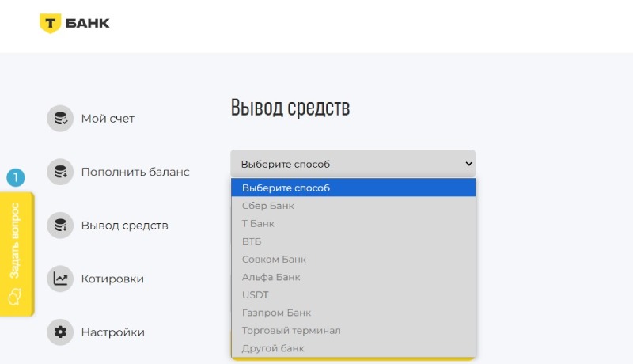Click the Настройки gear icon

60,332
